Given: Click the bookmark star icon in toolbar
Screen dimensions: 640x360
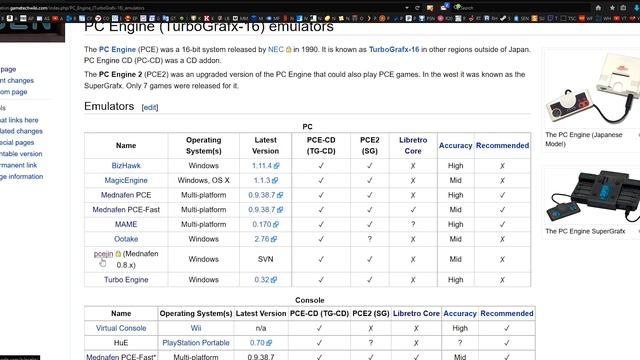Looking at the screenshot, I should (x=612, y=8).
